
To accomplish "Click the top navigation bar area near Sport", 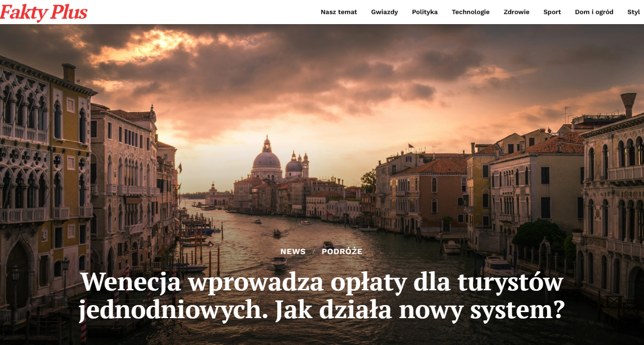I will pyautogui.click(x=552, y=12).
